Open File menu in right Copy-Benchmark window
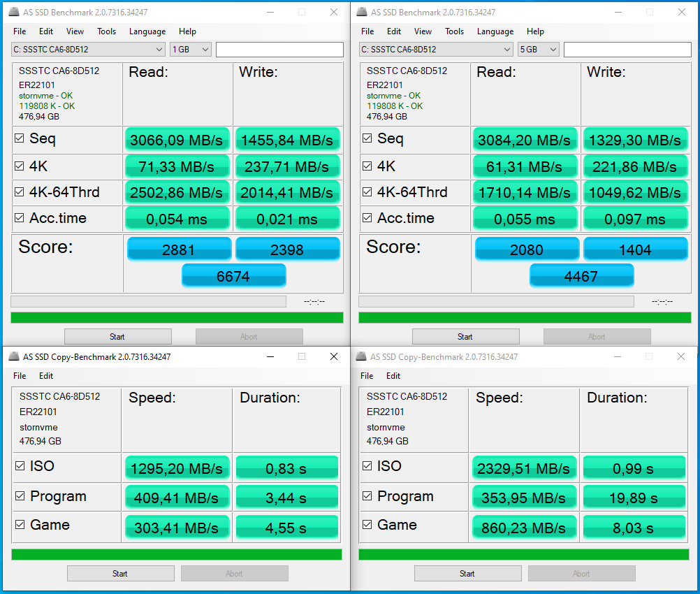Viewport: 700px width, 594px height. [x=367, y=375]
